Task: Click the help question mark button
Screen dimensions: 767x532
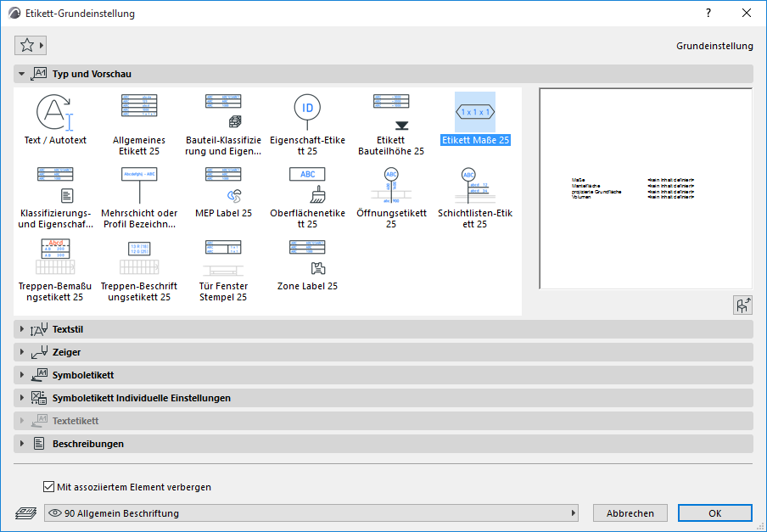Action: coord(708,14)
